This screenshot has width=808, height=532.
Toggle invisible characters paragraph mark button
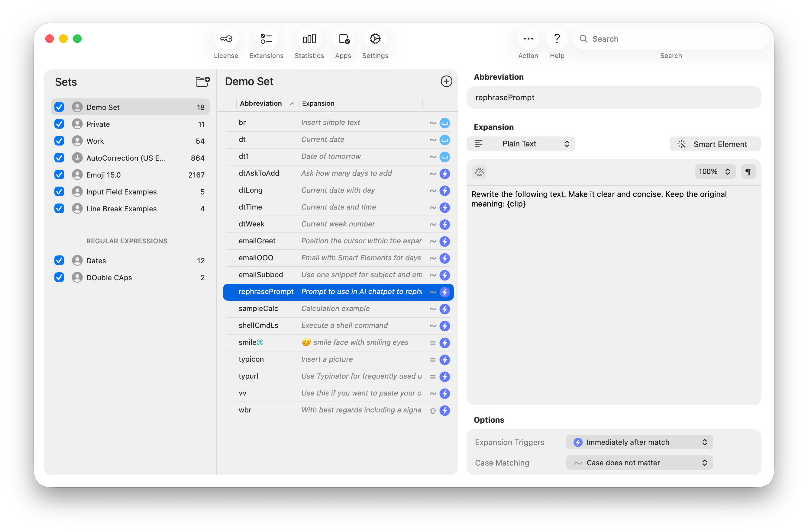click(x=748, y=172)
